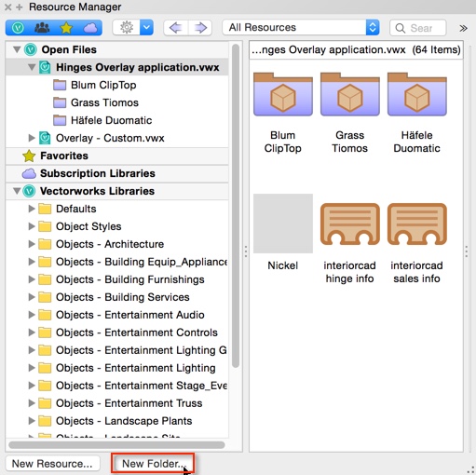Expand Objects - Landscape Plants folder
Screen dimensions: 476x475
32,421
